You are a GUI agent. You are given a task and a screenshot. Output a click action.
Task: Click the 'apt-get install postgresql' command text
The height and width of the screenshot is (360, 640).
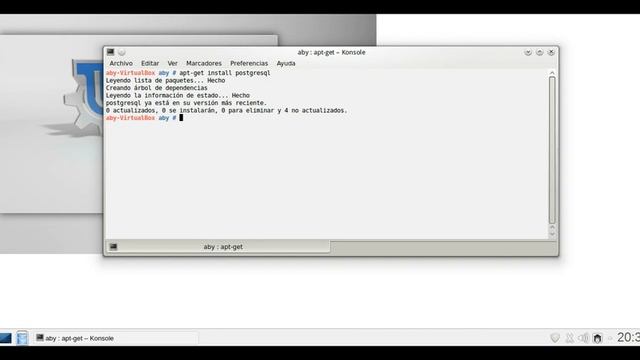point(225,73)
